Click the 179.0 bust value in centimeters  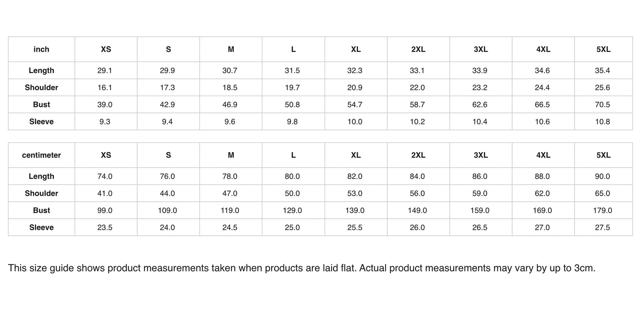[602, 210]
